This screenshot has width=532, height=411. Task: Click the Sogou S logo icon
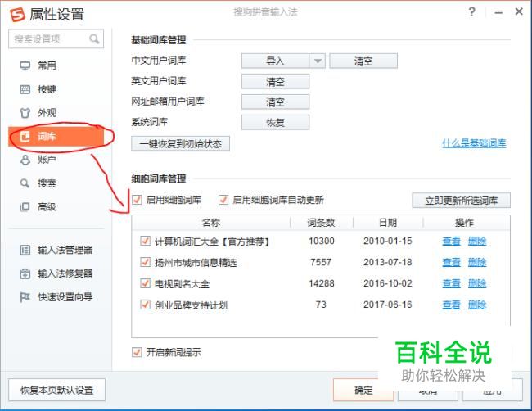(17, 15)
